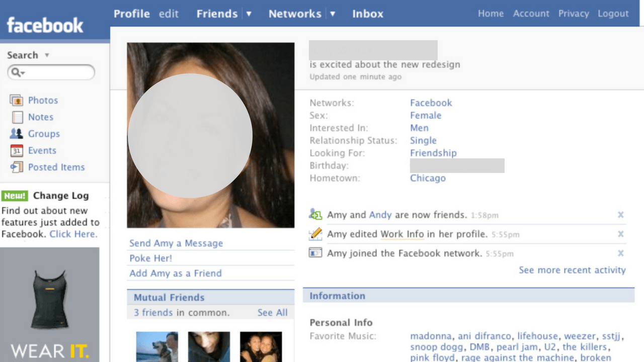644x362 pixels.
Task: Click the Work Info link in feed
Action: tap(403, 234)
